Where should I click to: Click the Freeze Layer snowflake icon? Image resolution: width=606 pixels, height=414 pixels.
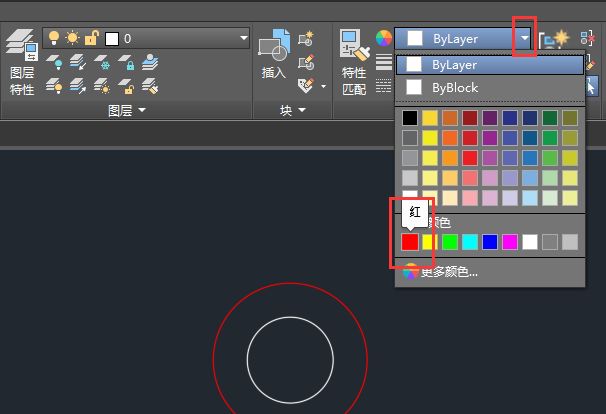pos(102,62)
